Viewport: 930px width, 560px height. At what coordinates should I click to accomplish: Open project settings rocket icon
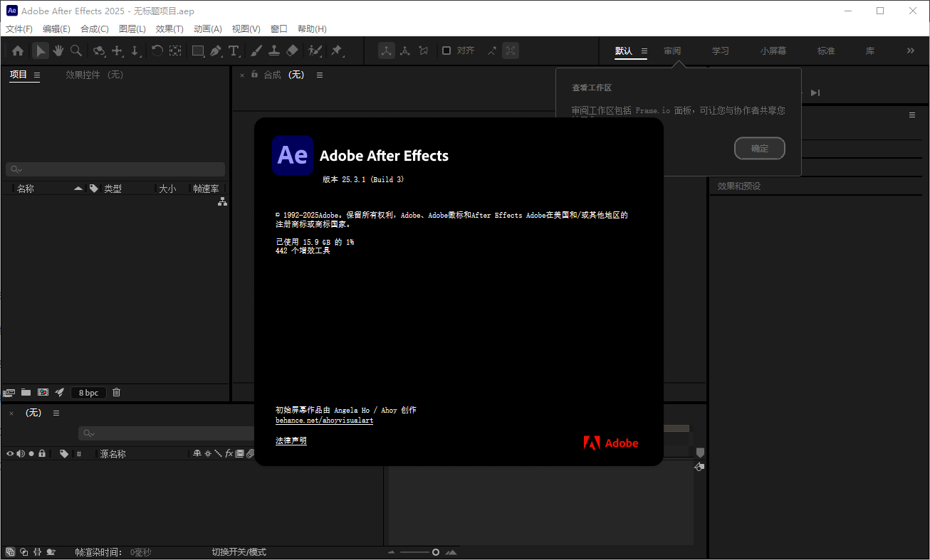pyautogui.click(x=60, y=392)
